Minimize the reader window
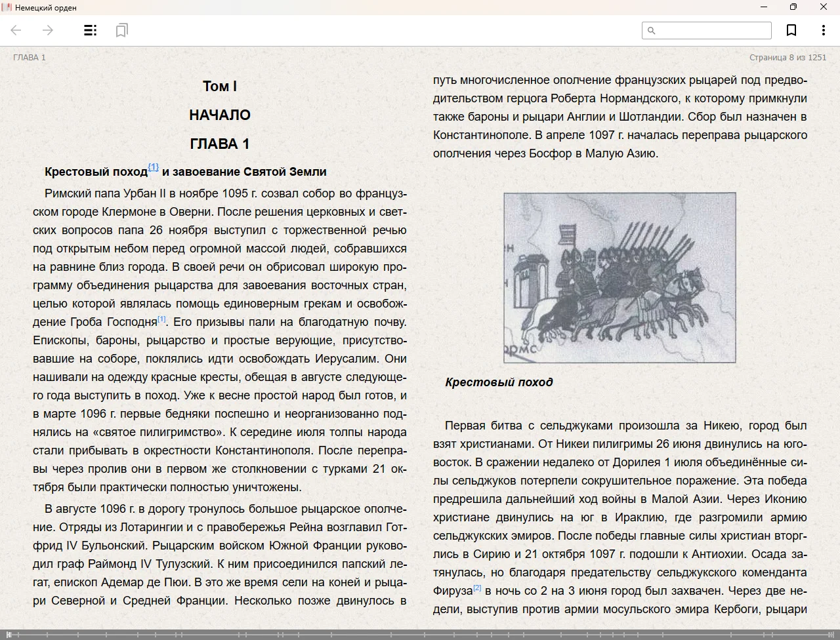 [x=764, y=7]
